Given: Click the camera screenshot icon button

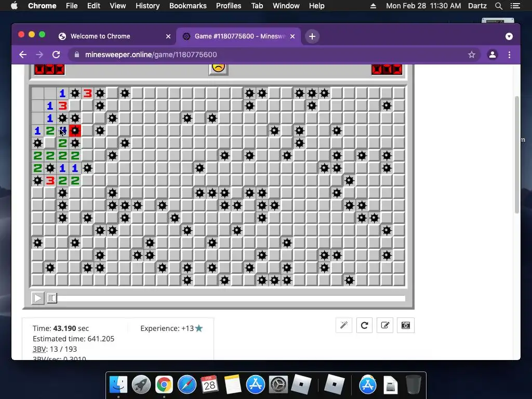Looking at the screenshot, I should pos(406,325).
